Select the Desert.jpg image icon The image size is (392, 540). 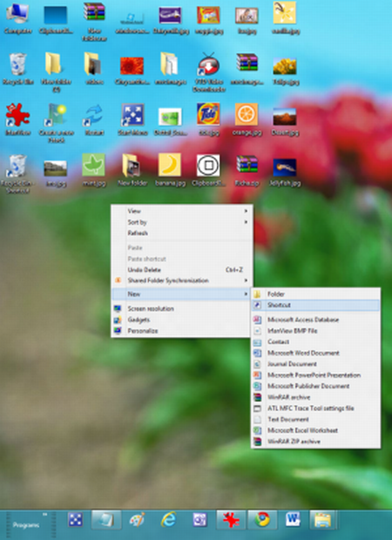click(285, 121)
